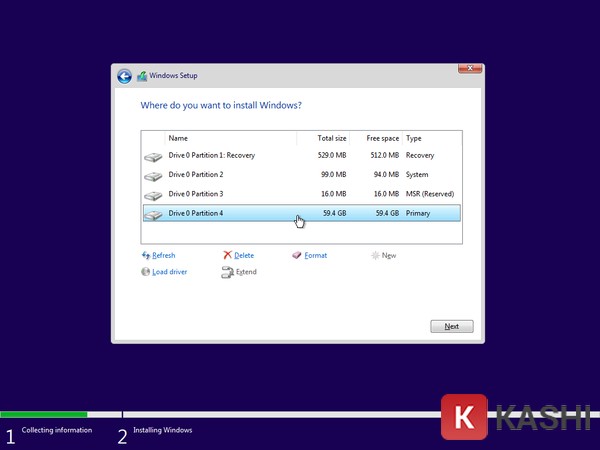Click drive icon of Partition 1: Recovery

[x=153, y=156]
